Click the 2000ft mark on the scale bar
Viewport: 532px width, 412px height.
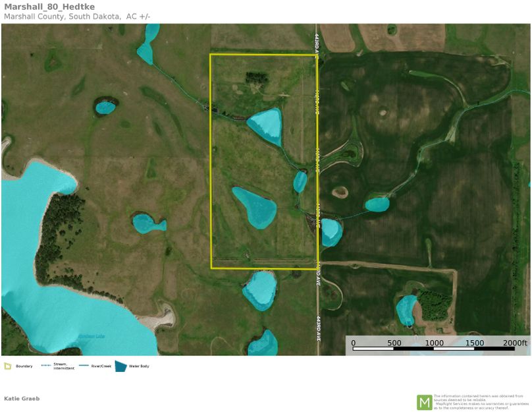(513, 343)
